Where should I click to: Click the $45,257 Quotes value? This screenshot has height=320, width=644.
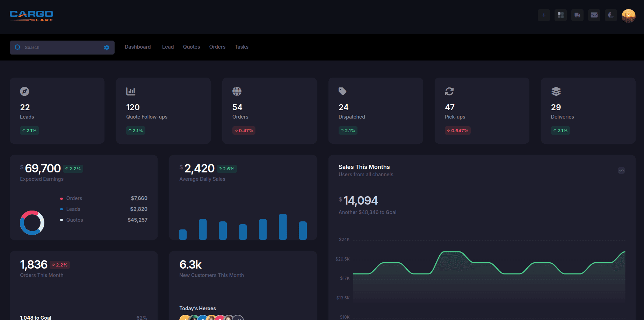coord(137,220)
